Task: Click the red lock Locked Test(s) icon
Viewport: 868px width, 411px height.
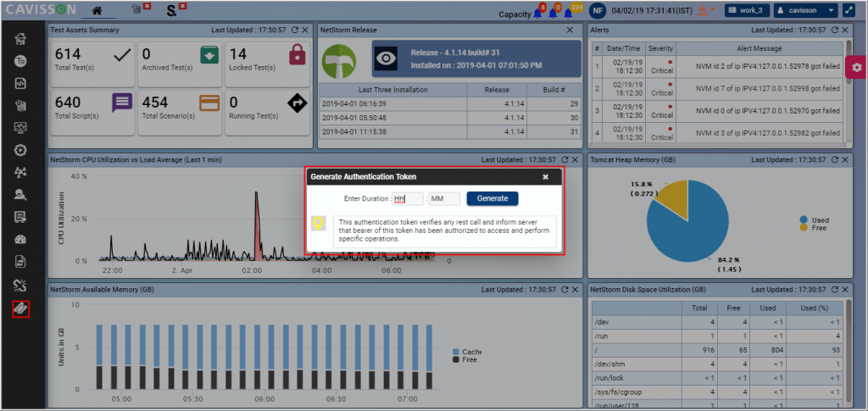Action: pyautogui.click(x=298, y=55)
